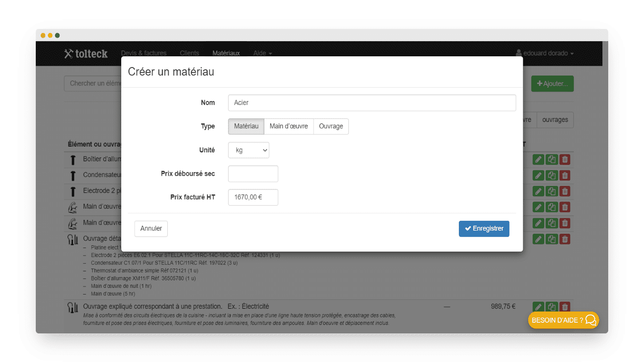This screenshot has width=644, height=362.
Task: Edit the Ouvrage expliqué 989,75 € row
Action: pyautogui.click(x=538, y=307)
